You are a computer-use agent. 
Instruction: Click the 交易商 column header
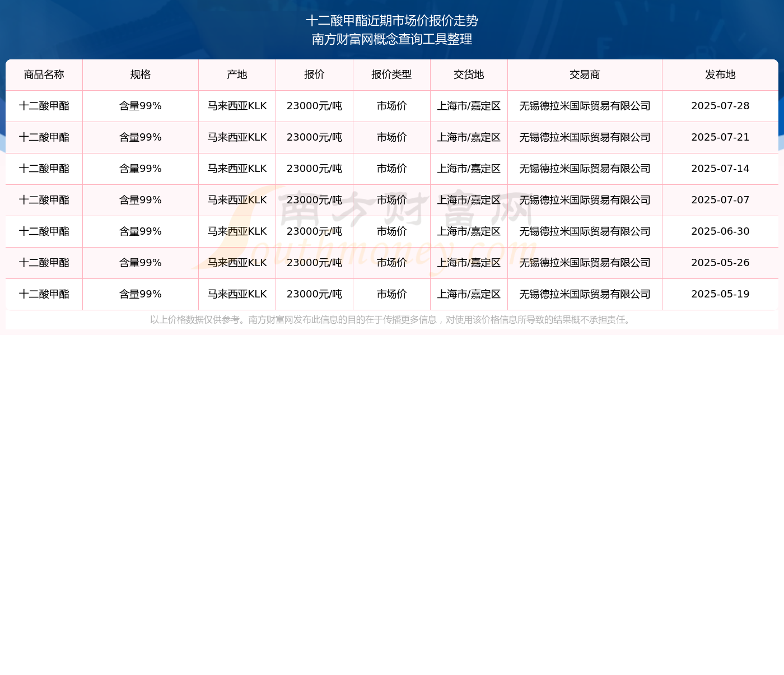tap(585, 75)
